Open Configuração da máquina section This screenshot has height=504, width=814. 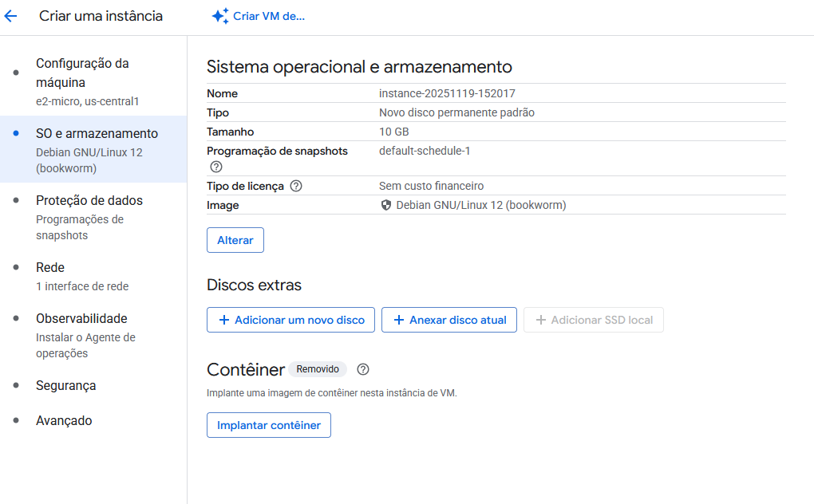(x=82, y=73)
